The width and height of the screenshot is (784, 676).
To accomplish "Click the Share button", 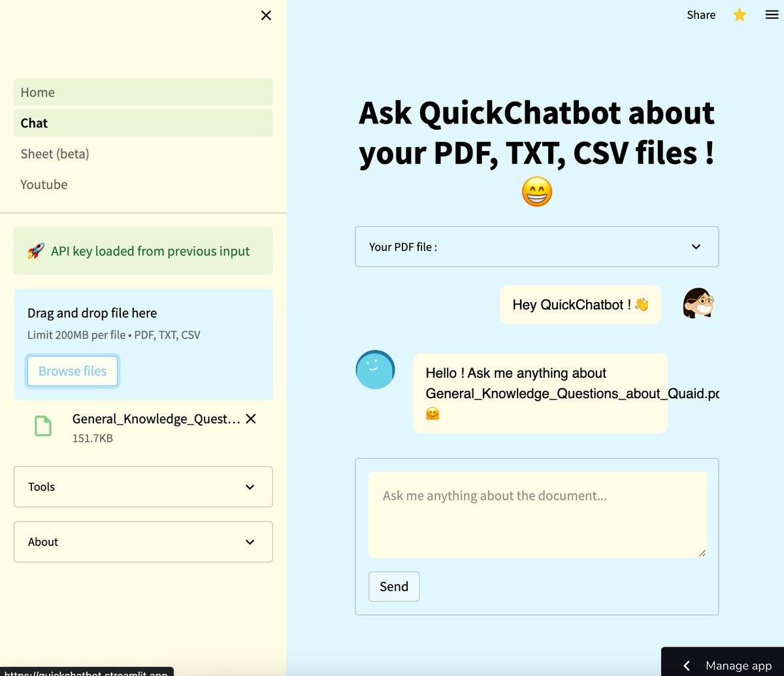I will click(701, 14).
